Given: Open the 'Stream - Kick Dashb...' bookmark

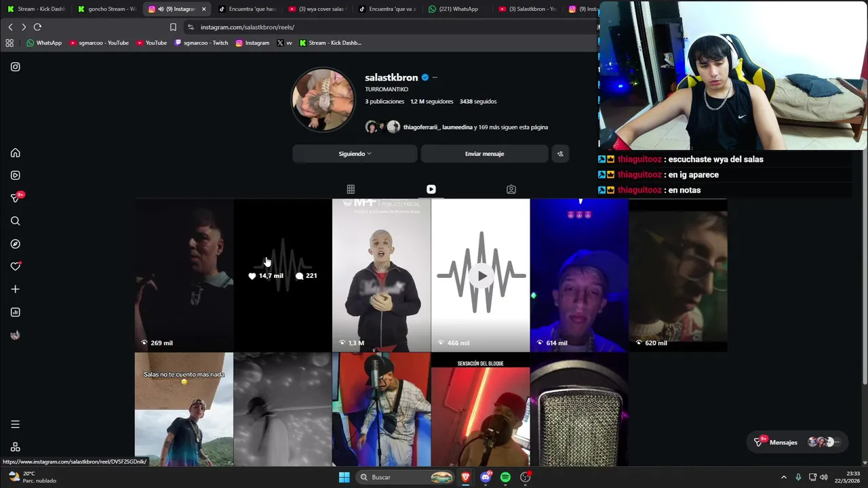Looking at the screenshot, I should (330, 43).
